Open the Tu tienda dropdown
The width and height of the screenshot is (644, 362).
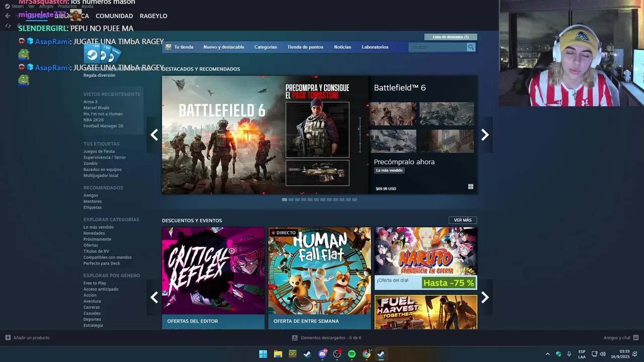184,47
